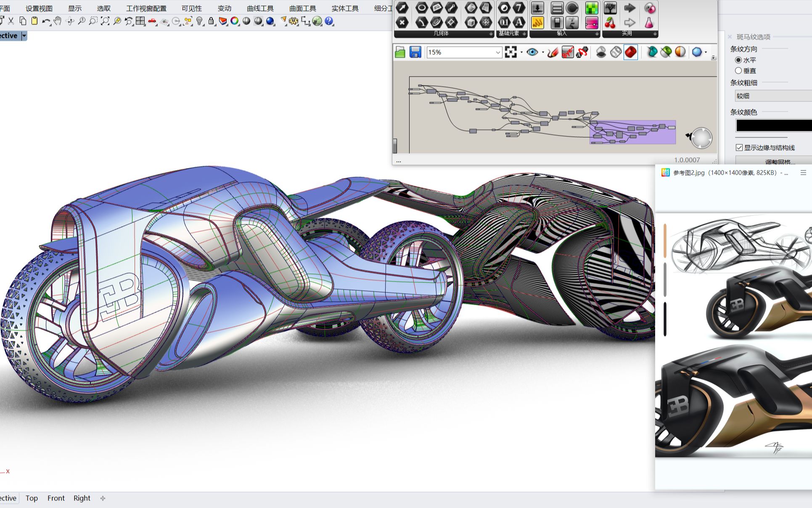Image resolution: width=812 pixels, height=508 pixels.
Task: Open the four-viewport layout icon
Action: (140, 21)
